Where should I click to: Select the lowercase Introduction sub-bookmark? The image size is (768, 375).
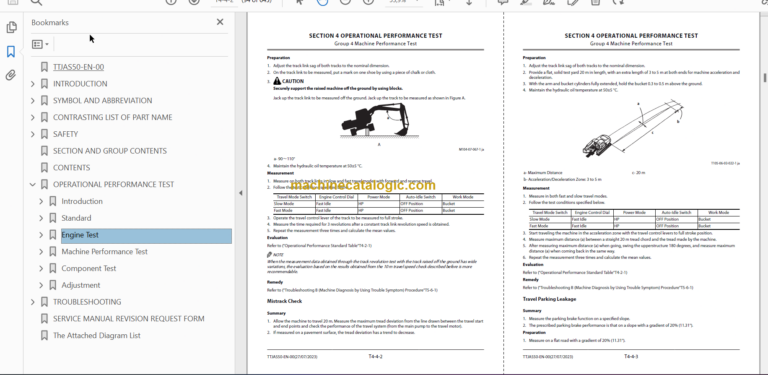82,201
